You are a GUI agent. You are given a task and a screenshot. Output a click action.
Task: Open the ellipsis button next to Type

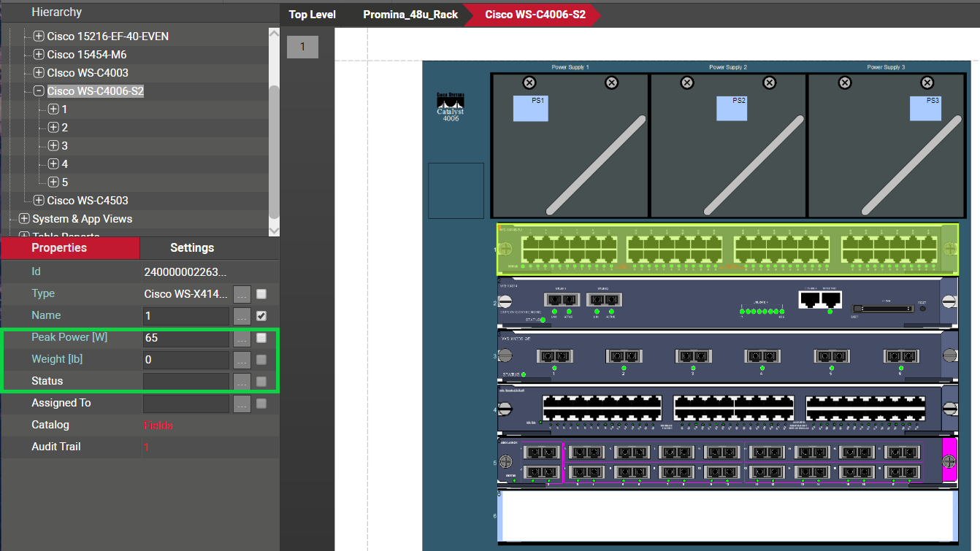(x=242, y=294)
